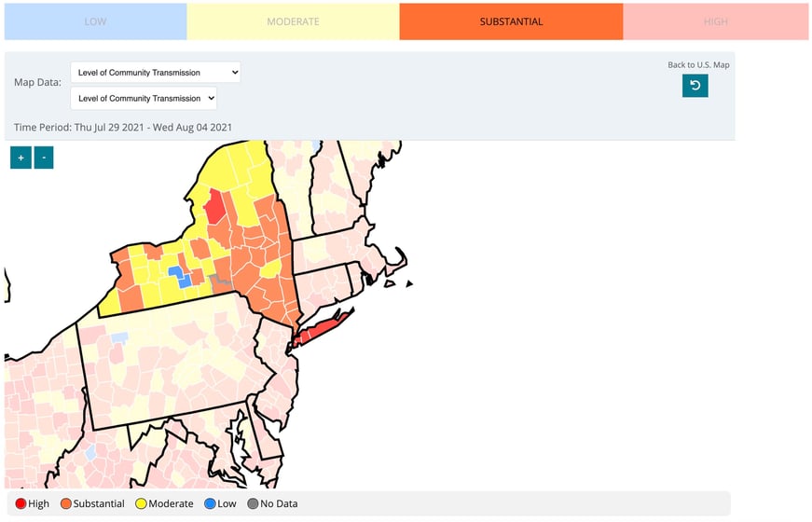Click the Substantial legend label
This screenshot has width=812, height=522.
[x=99, y=503]
